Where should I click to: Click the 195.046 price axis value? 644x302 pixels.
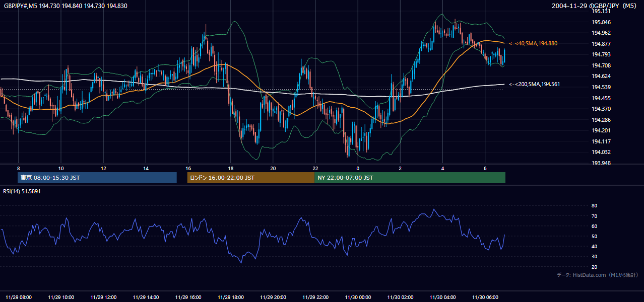click(x=601, y=22)
